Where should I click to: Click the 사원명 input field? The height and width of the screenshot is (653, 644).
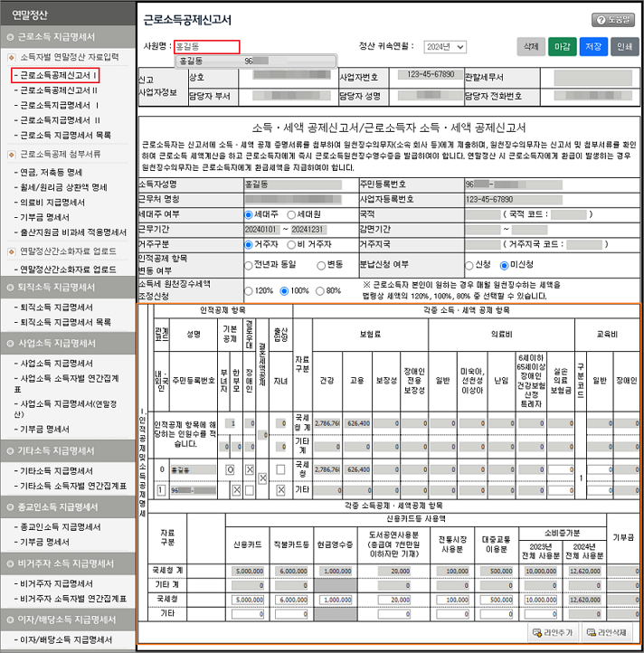206,47
